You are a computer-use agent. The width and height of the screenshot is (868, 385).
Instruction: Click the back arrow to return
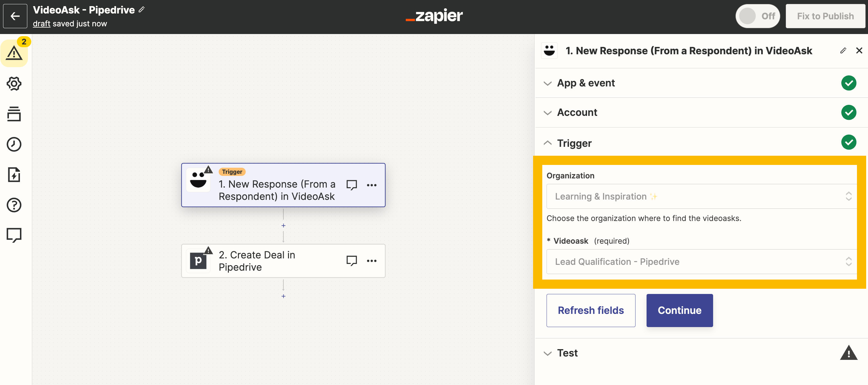15,15
